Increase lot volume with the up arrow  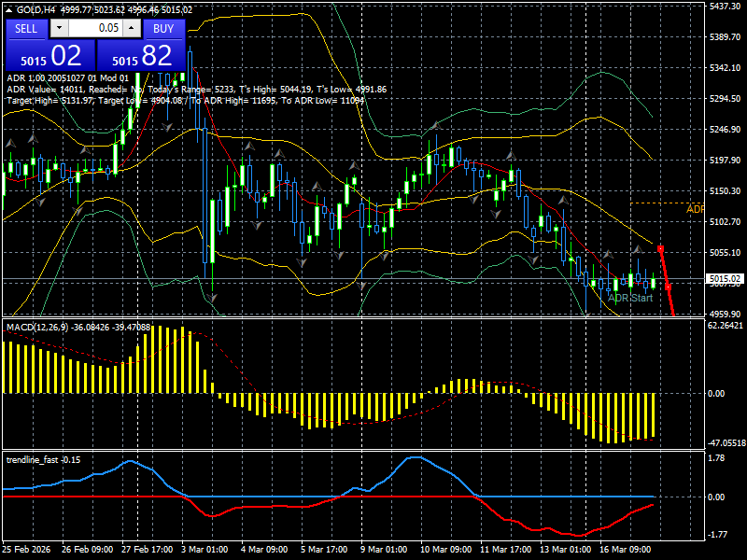pyautogui.click(x=132, y=28)
